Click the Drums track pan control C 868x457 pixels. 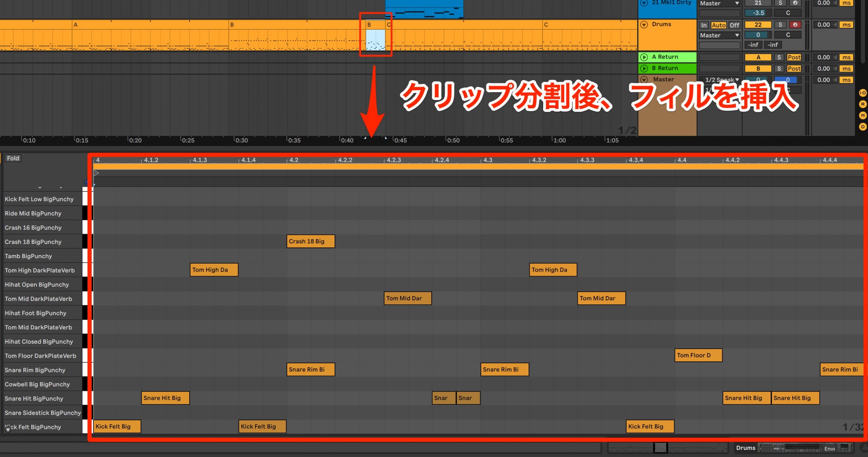pyautogui.click(x=788, y=35)
